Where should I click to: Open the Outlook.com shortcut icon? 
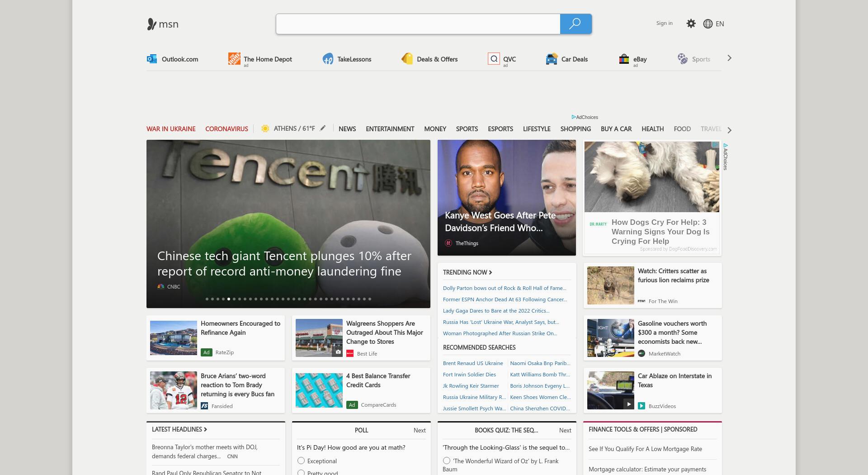pos(151,59)
